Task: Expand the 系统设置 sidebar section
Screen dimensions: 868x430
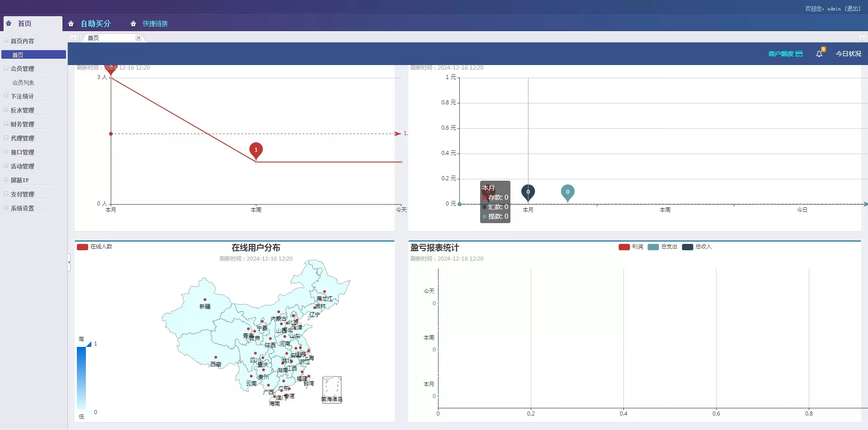Action: 22,208
